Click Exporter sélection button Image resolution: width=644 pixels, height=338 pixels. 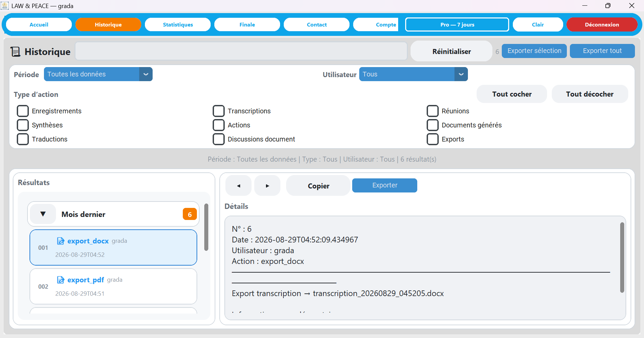[534, 51]
